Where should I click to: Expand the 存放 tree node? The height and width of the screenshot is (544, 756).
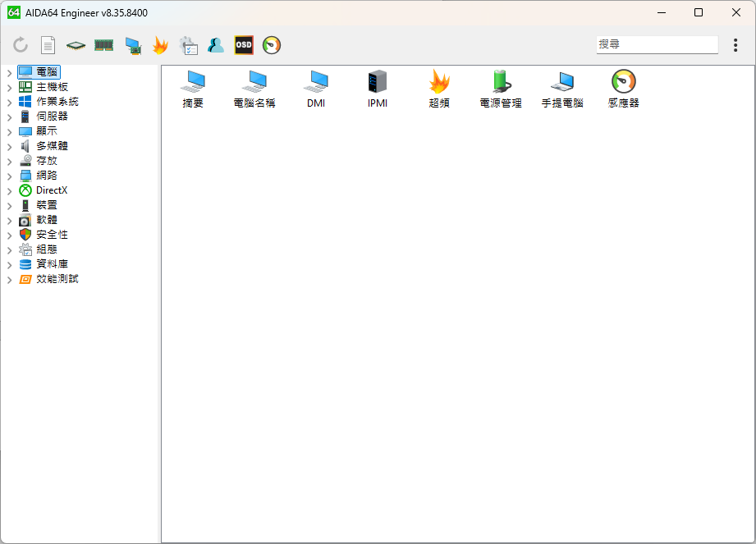click(x=9, y=162)
